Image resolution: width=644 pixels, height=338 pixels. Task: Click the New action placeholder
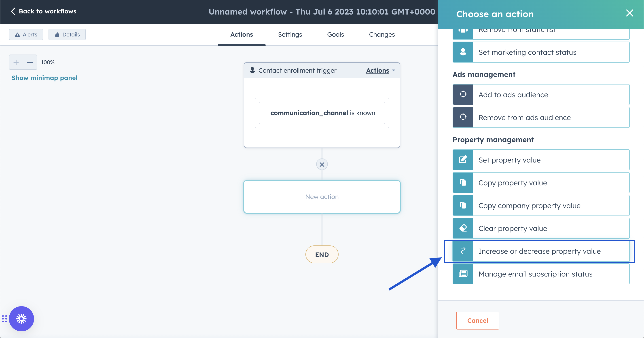[x=322, y=197]
